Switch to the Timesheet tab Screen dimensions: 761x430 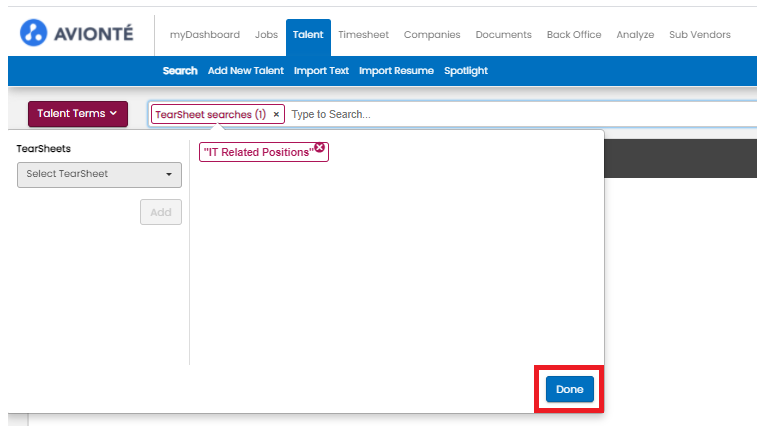point(364,35)
